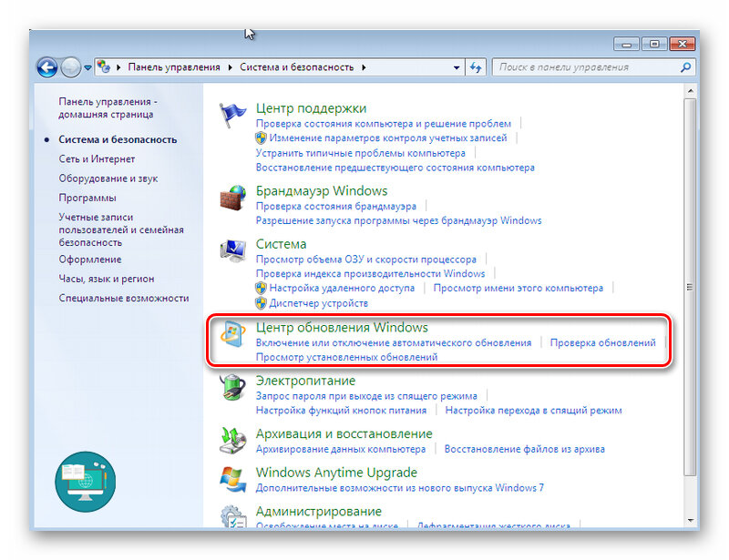
Task: Select Специальные возможности in sidebar
Action: 124,299
